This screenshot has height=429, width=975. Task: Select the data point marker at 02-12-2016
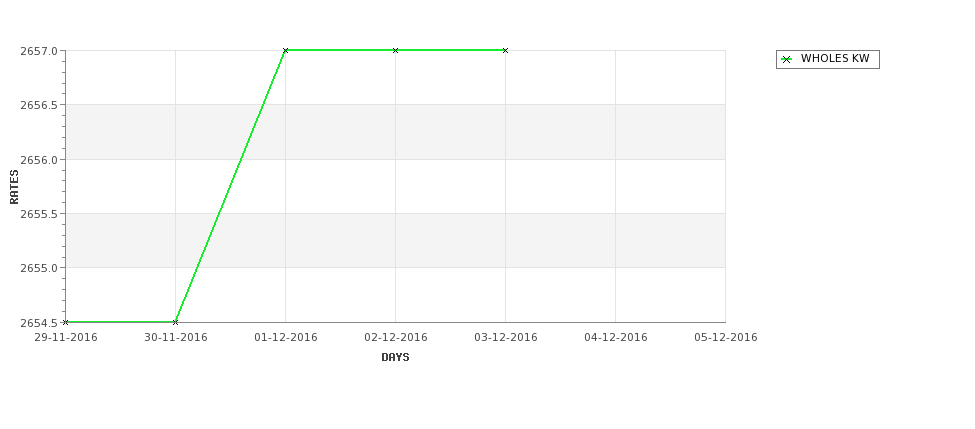click(395, 50)
